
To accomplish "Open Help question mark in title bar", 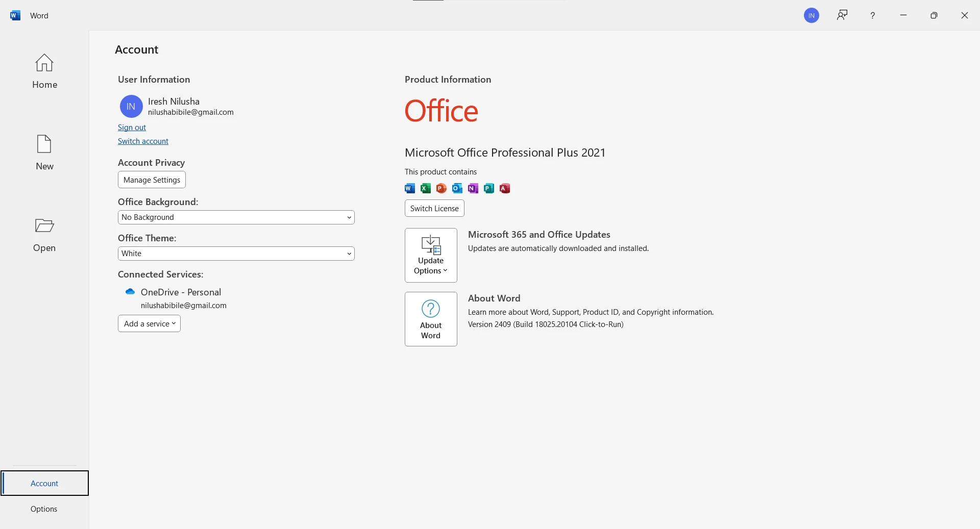I will tap(873, 15).
